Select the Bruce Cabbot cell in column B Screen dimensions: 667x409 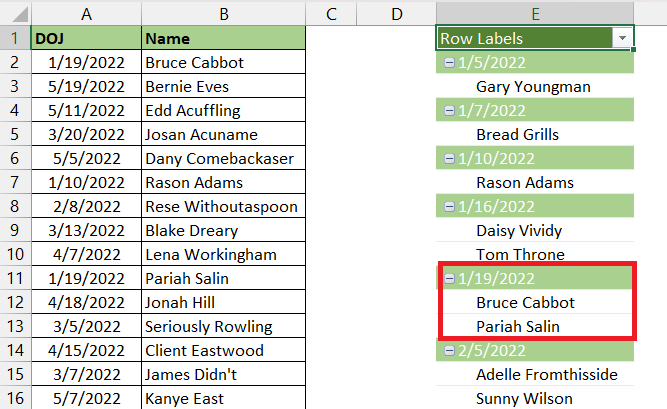click(x=224, y=63)
